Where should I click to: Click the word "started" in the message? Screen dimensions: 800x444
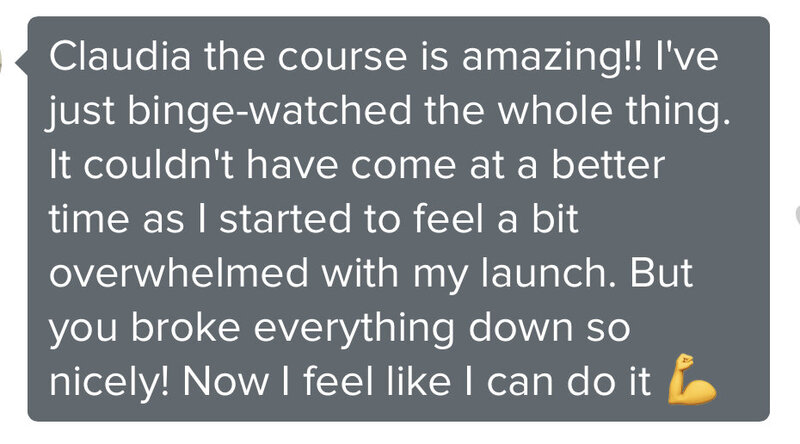(x=285, y=219)
